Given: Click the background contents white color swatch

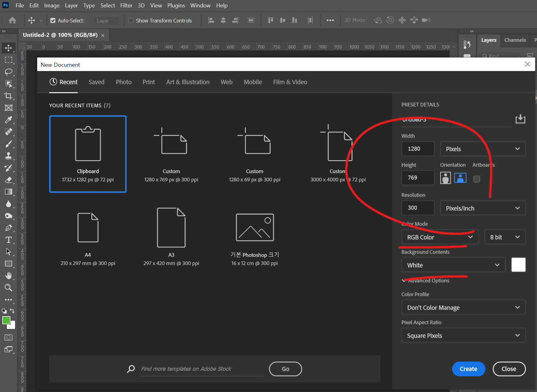Looking at the screenshot, I should [518, 265].
